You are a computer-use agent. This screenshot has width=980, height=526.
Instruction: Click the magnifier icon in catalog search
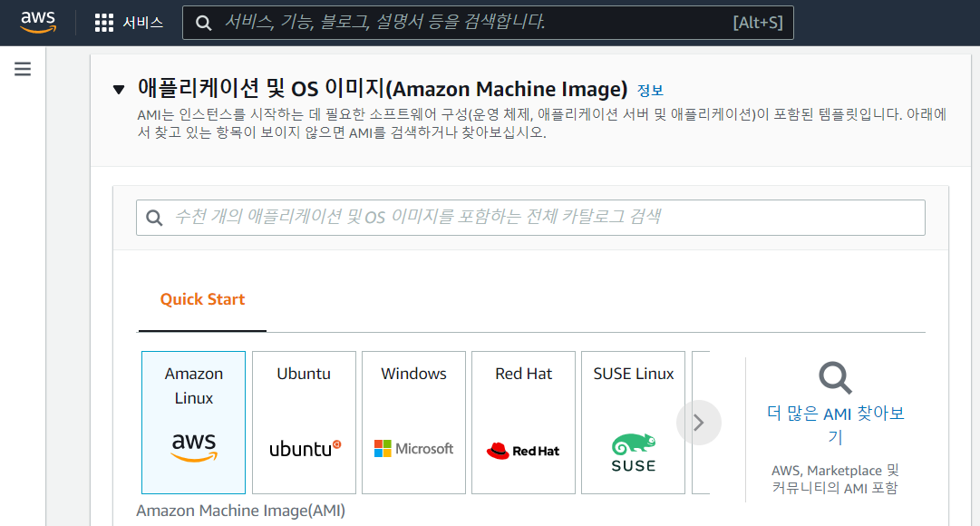click(154, 218)
